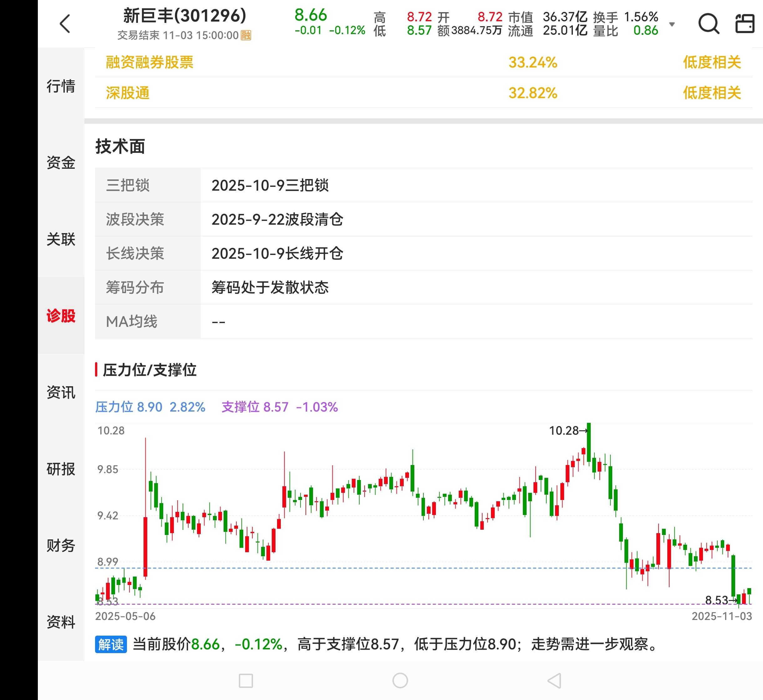Open 深股通 related sector link
The image size is (763, 700).
pyautogui.click(x=127, y=93)
